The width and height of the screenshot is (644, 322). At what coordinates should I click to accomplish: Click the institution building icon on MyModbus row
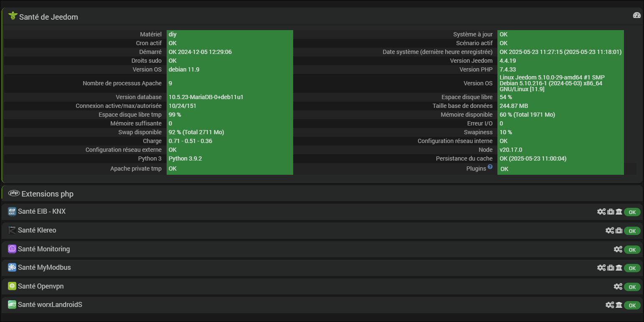(619, 268)
